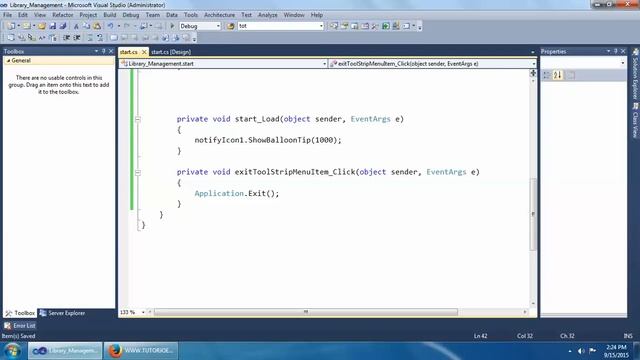Image resolution: width=640 pixels, height=360 pixels.
Task: Click the Action Center flag icon
Action: coord(592,351)
